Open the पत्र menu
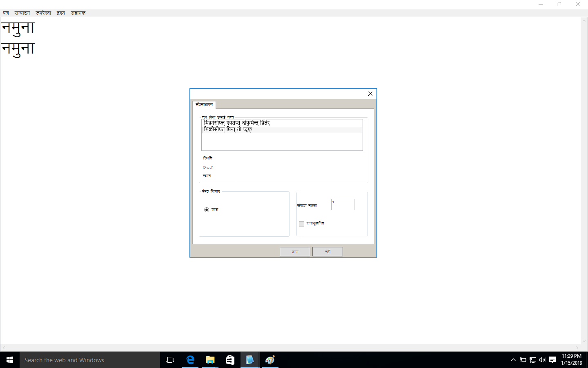 coord(6,13)
